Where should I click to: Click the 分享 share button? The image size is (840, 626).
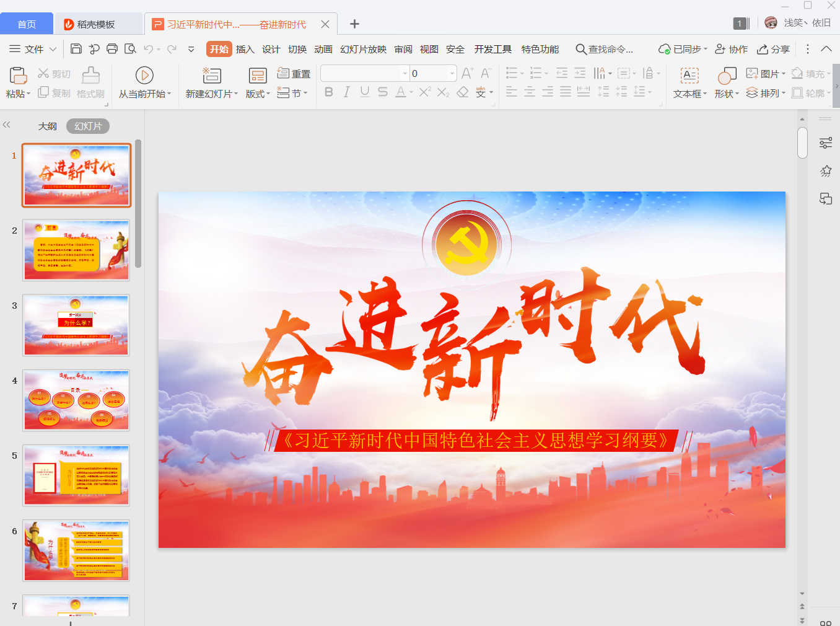tap(774, 49)
